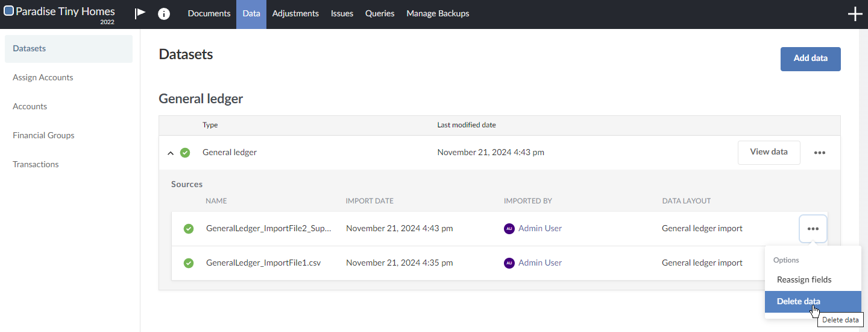
Task: Click the plus icon at top right
Action: (x=855, y=14)
